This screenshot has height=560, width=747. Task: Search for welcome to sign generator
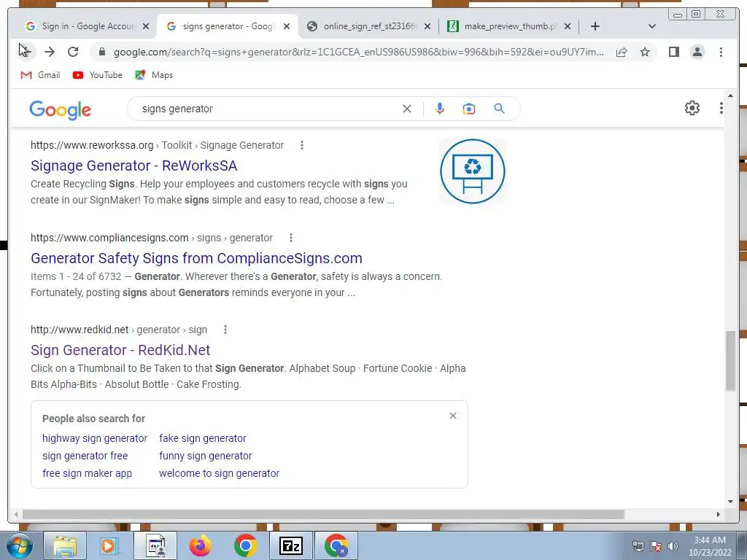click(x=219, y=473)
